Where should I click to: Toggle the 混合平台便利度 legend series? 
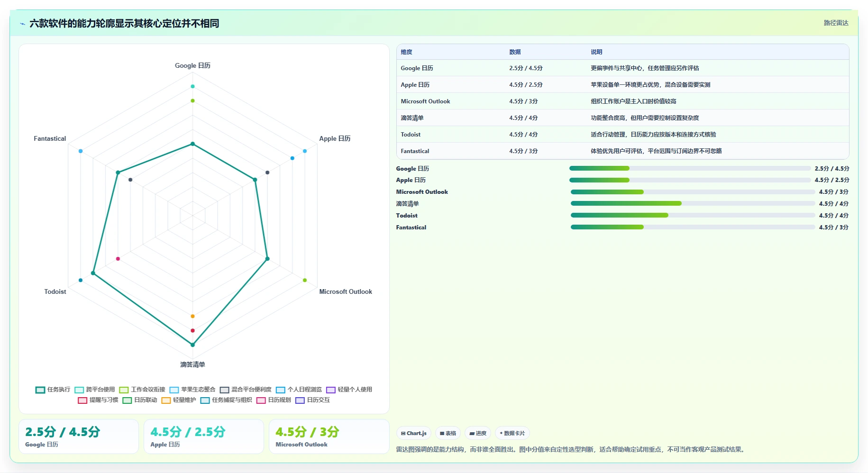245,390
